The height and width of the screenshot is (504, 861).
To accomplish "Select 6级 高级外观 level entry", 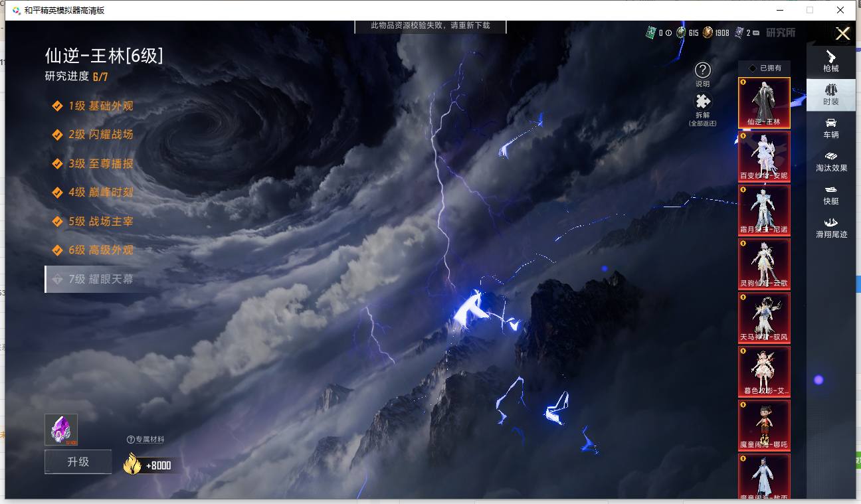I will [93, 250].
